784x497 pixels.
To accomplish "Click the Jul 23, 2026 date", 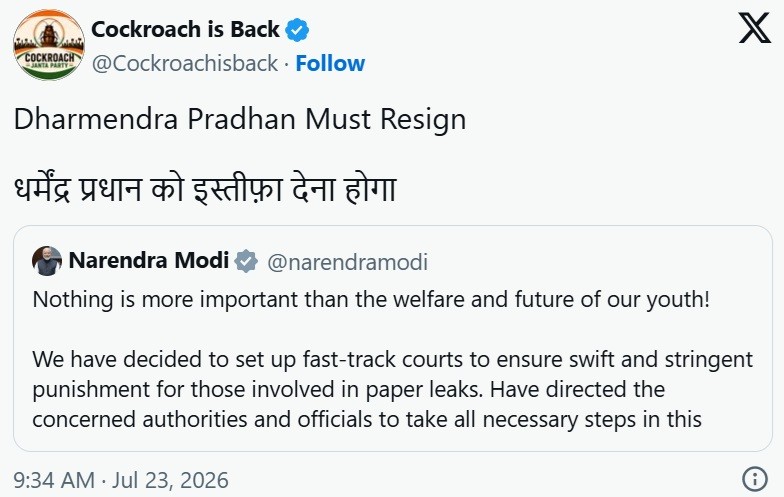I will pyautogui.click(x=170, y=480).
